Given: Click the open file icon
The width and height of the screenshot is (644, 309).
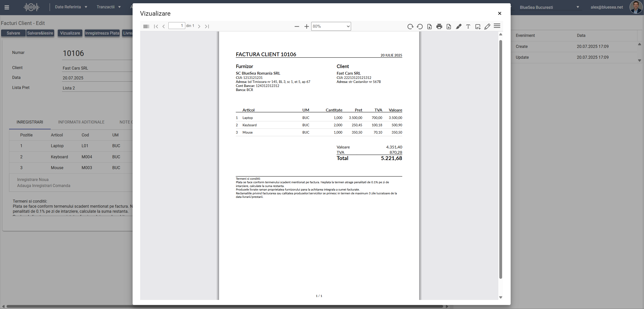Looking at the screenshot, I should tap(430, 26).
